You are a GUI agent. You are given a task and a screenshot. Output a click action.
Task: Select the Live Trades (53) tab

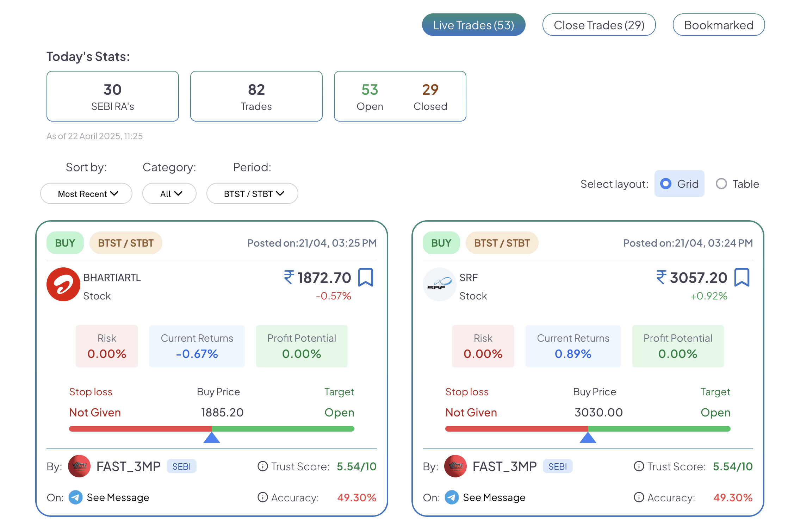474,25
